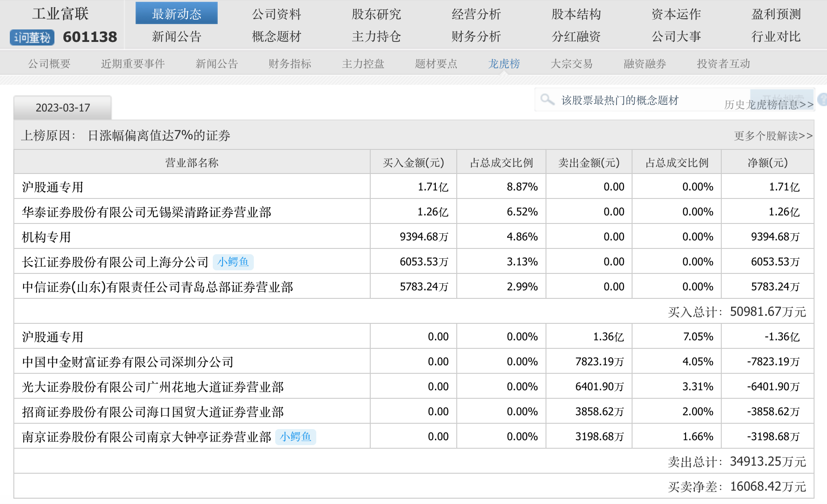Click stock code 601138
This screenshot has width=827, height=504.
click(90, 37)
